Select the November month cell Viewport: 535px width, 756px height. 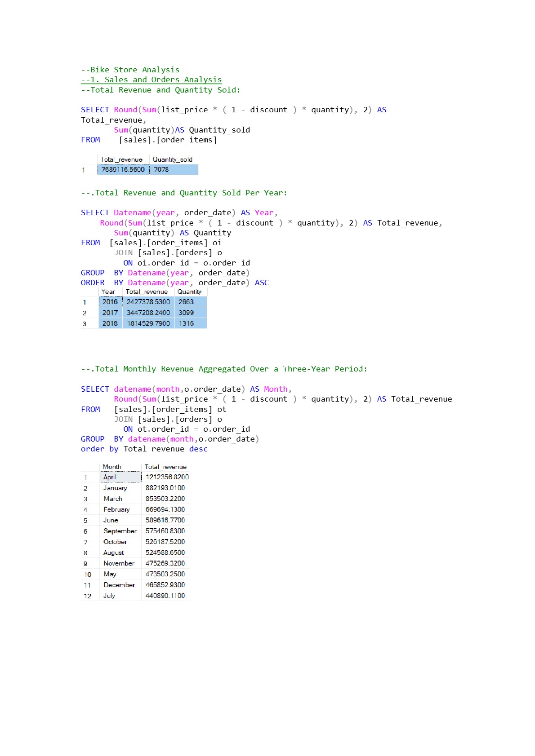(x=120, y=563)
